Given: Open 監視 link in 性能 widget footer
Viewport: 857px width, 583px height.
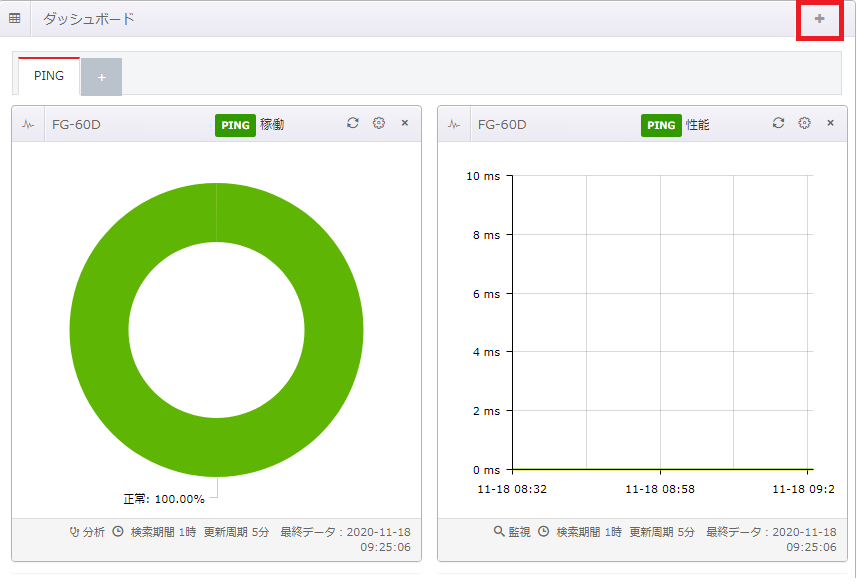Looking at the screenshot, I should [x=512, y=532].
